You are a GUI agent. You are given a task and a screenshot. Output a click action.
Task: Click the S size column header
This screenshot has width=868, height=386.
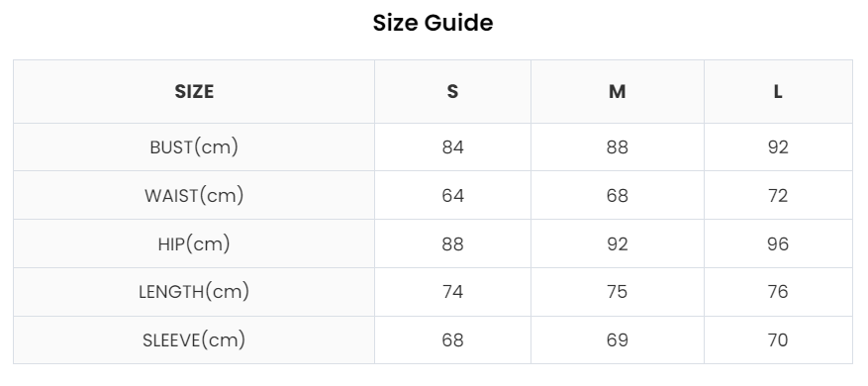[452, 91]
